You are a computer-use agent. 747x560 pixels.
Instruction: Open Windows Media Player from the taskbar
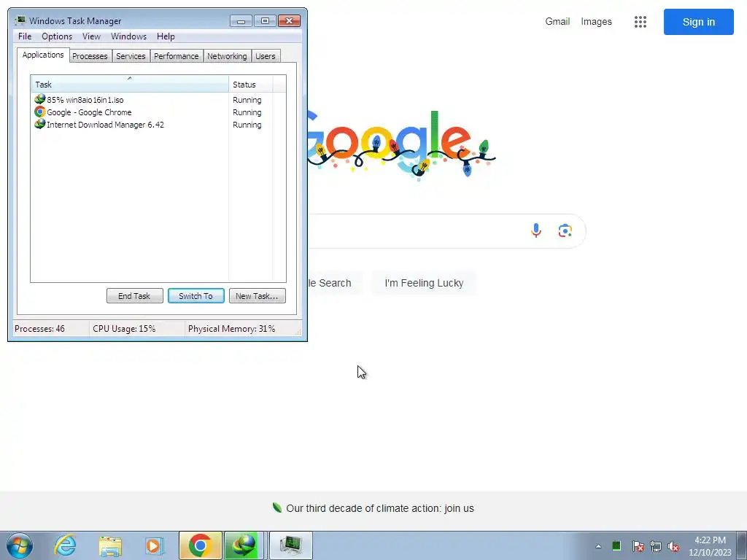[x=155, y=545]
